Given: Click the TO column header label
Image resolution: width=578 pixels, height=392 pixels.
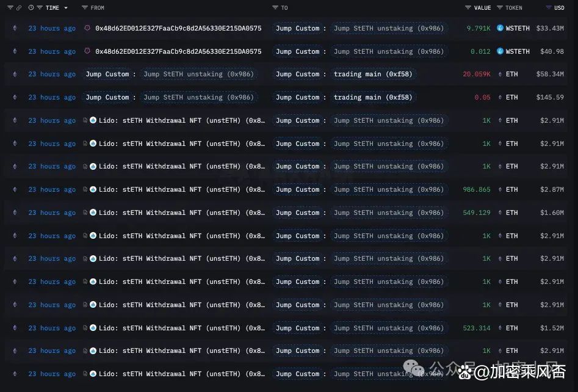Looking at the screenshot, I should [x=284, y=8].
